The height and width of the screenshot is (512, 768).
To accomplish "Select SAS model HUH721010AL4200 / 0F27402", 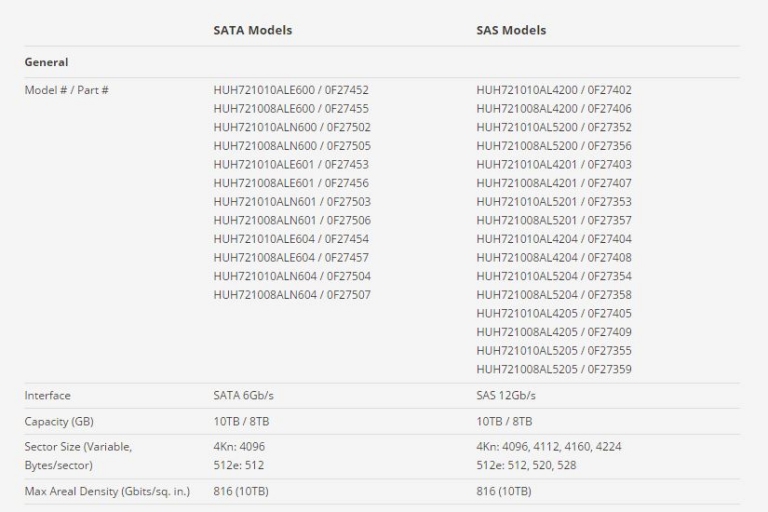I will click(554, 90).
